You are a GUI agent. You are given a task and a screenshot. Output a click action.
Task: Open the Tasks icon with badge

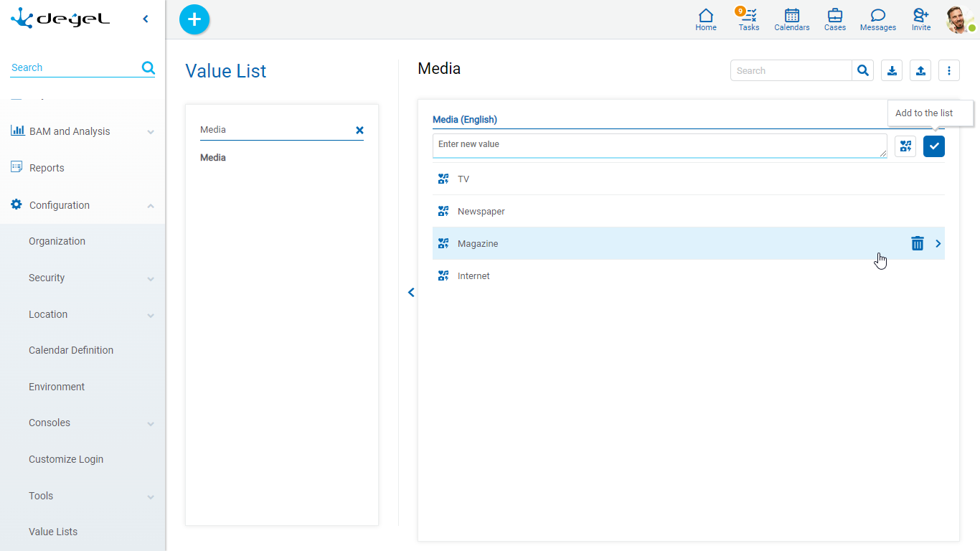pyautogui.click(x=748, y=19)
